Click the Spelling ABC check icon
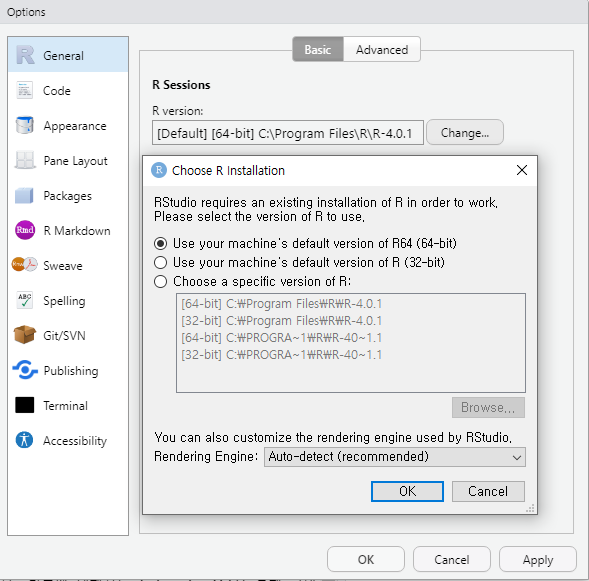 [x=25, y=300]
